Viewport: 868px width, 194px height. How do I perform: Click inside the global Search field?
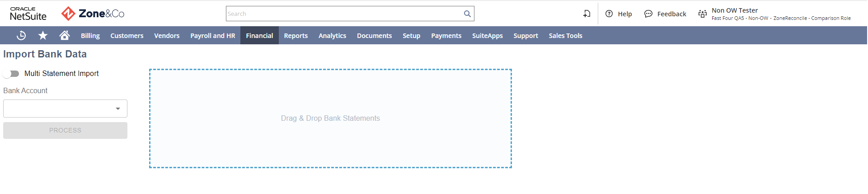pyautogui.click(x=344, y=14)
